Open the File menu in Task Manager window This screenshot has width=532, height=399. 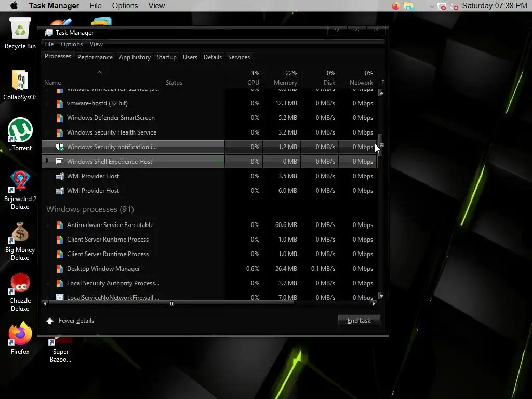click(x=49, y=44)
